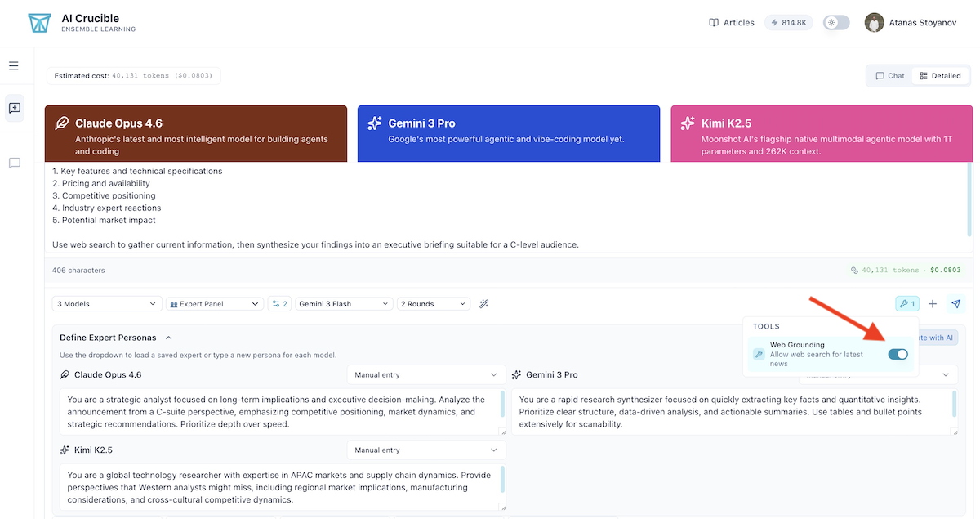980x519 pixels.
Task: Open the Tools wrench panel
Action: pyautogui.click(x=906, y=303)
